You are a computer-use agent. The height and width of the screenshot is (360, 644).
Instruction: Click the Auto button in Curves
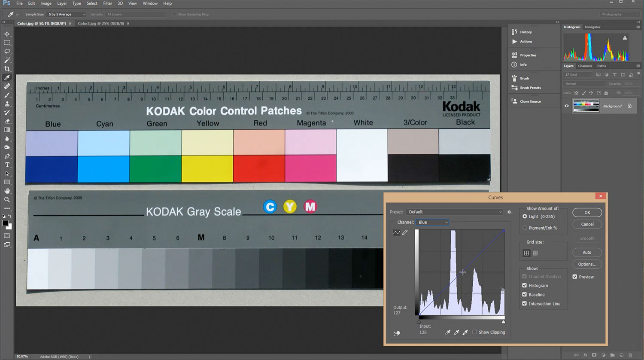pos(587,253)
